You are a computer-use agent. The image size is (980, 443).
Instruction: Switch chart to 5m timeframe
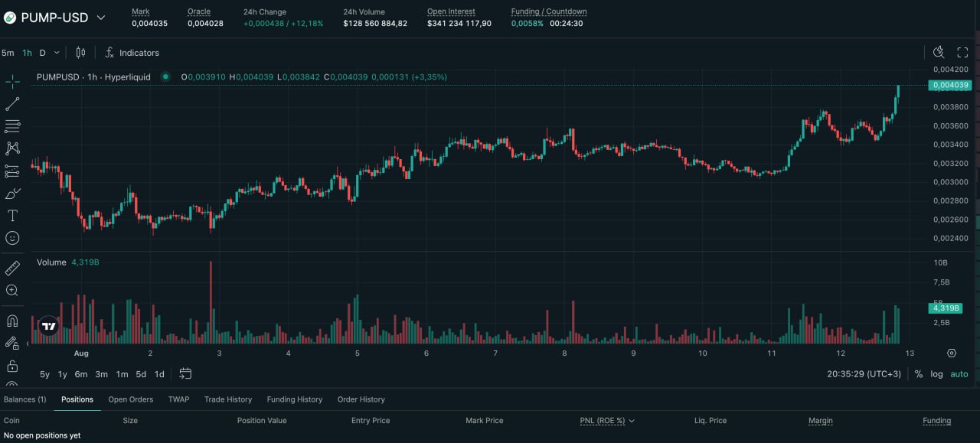[x=8, y=53]
